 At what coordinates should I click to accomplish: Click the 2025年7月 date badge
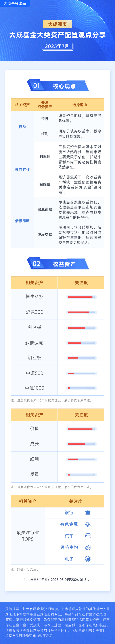click(57, 46)
